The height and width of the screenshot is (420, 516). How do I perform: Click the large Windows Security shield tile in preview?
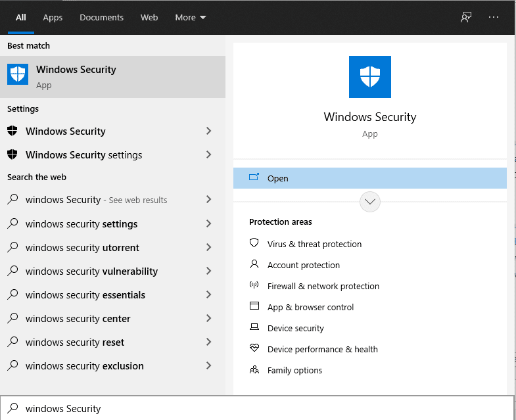pyautogui.click(x=370, y=77)
